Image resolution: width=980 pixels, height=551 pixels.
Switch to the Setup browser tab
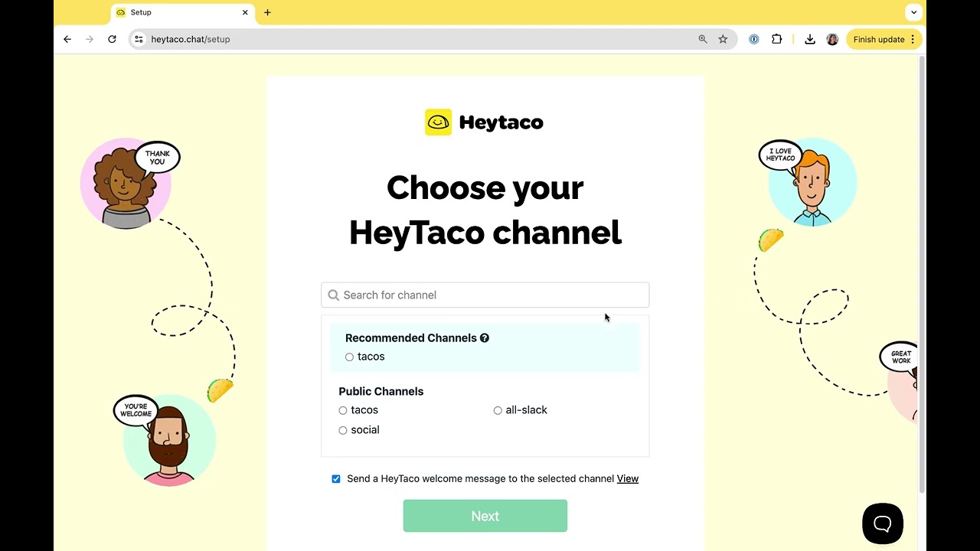click(x=182, y=12)
